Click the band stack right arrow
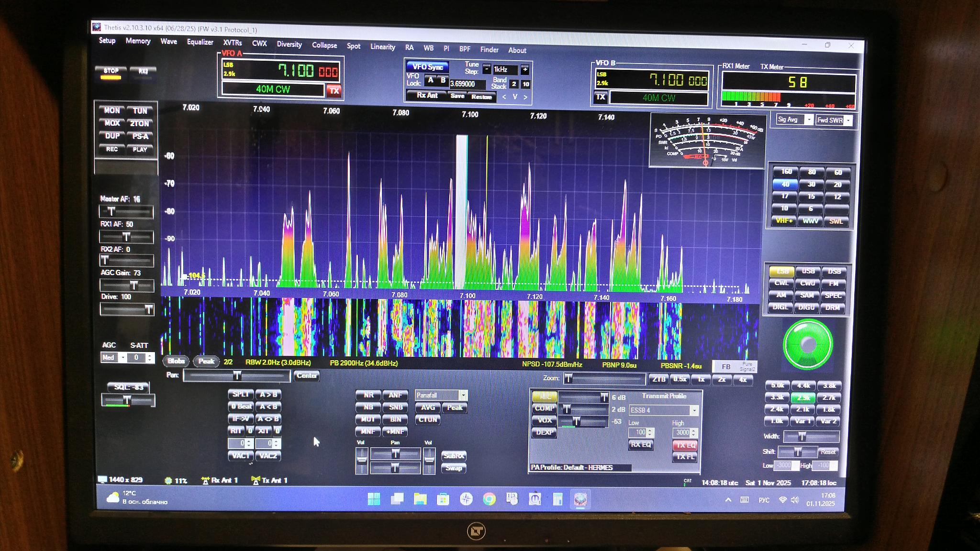The width and height of the screenshot is (980, 551). 525,97
